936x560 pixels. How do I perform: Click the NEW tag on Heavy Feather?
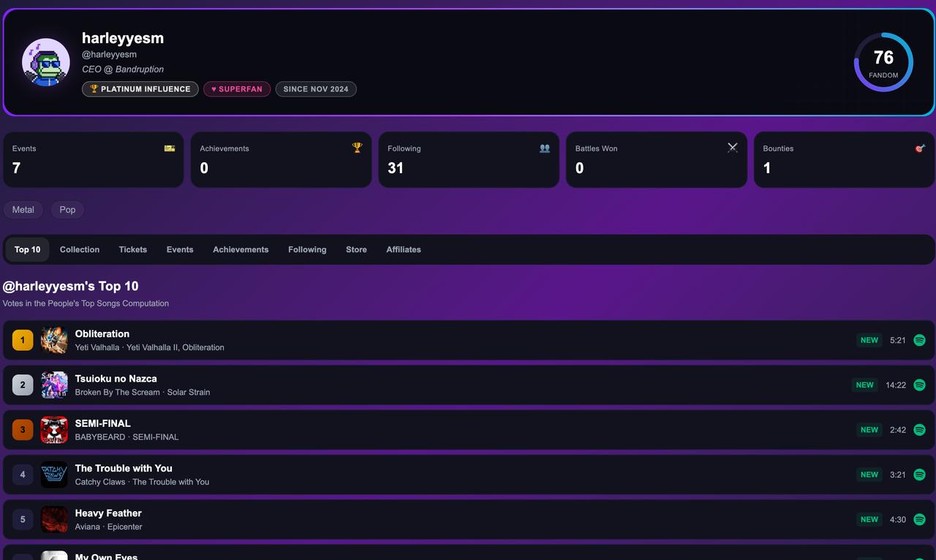click(x=869, y=519)
